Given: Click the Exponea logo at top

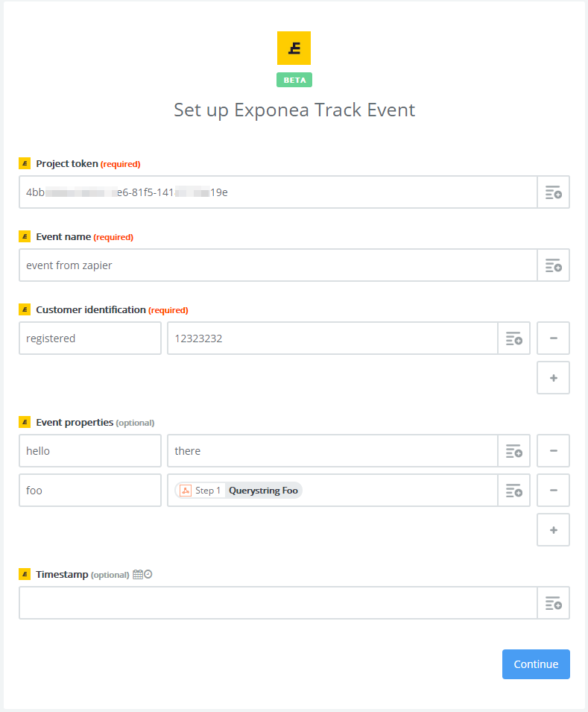Looking at the screenshot, I should pos(294,48).
